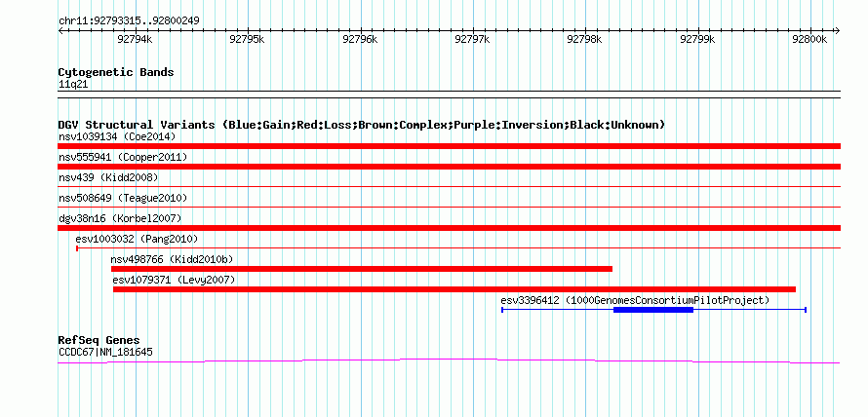Image resolution: width=868 pixels, height=417 pixels.
Task: Open esv1003032 (Pang2010) variant label
Action: 137,239
